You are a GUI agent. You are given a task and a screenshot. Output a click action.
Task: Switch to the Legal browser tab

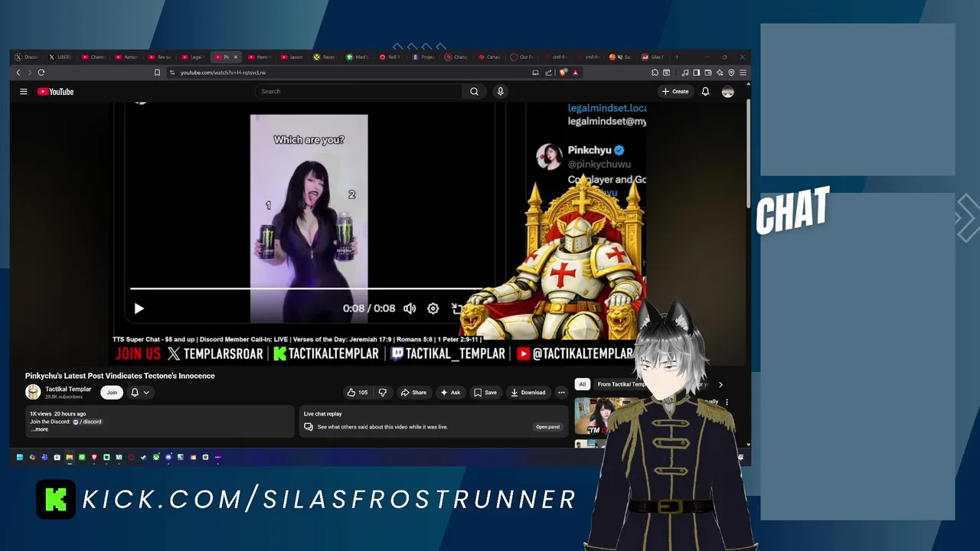click(x=193, y=57)
